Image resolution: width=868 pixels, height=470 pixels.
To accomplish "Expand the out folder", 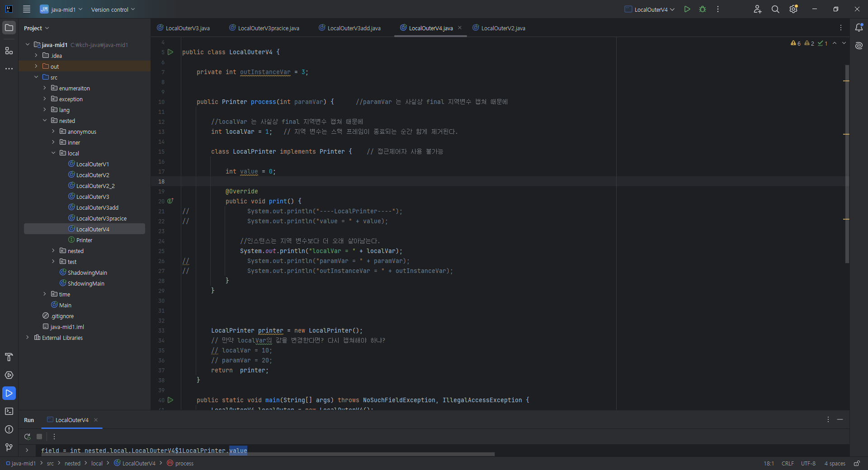I will [x=36, y=66].
